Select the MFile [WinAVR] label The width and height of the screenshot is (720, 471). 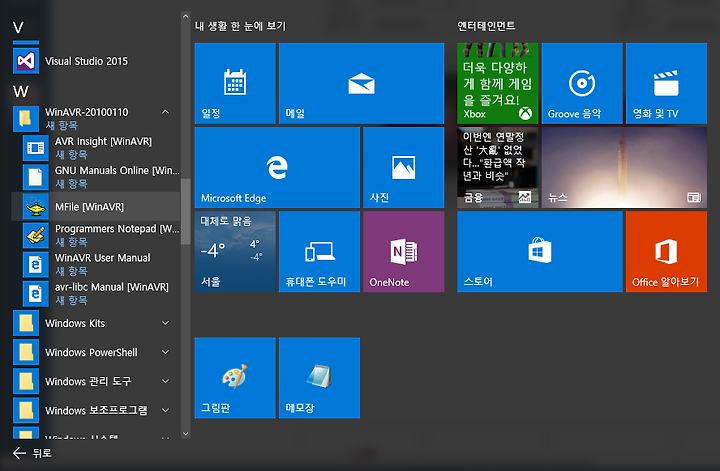click(90, 207)
